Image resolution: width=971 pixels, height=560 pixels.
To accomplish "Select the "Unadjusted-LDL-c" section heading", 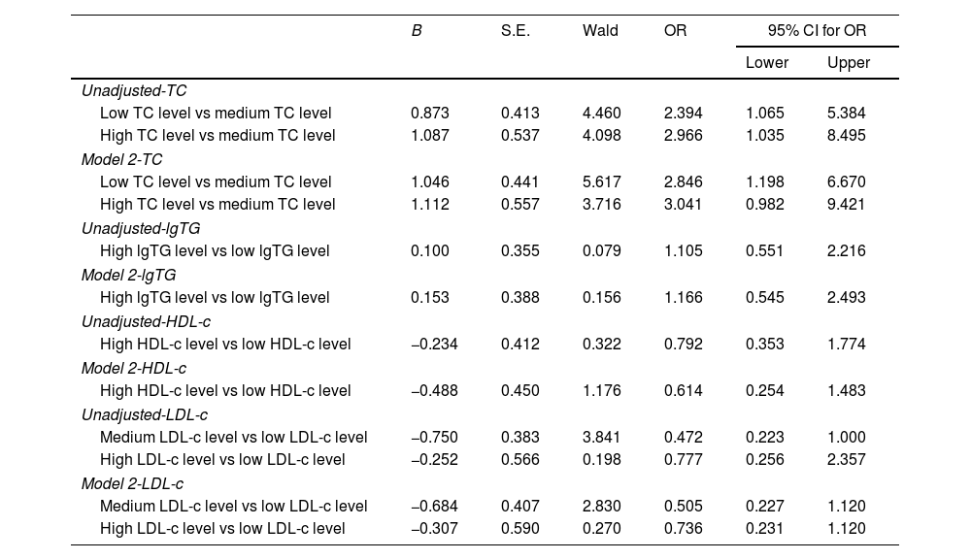I will pos(145,414).
